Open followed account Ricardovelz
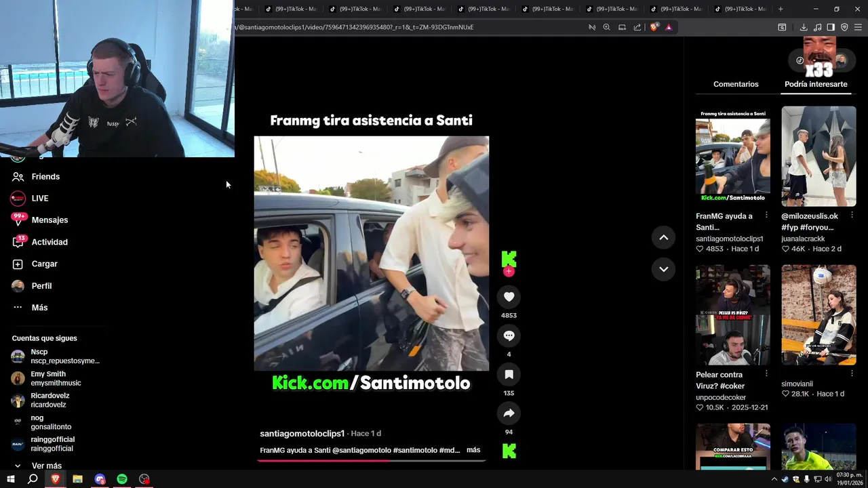Viewport: 868px width, 488px height. point(41,400)
